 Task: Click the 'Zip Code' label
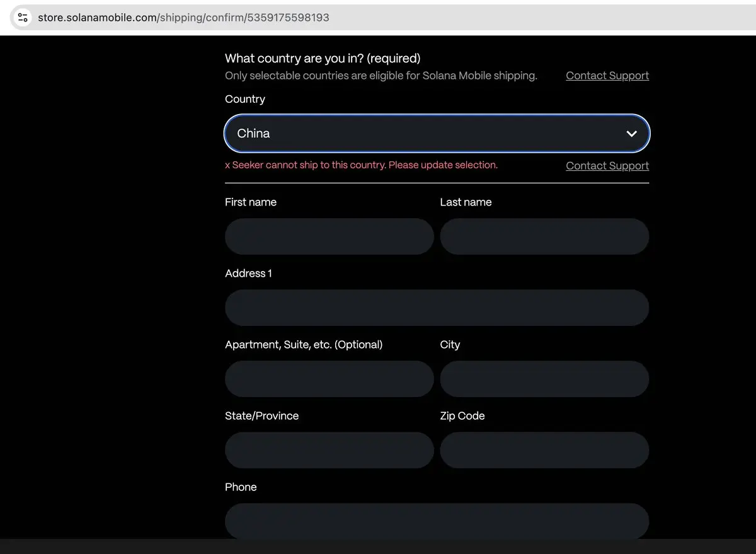coord(462,416)
